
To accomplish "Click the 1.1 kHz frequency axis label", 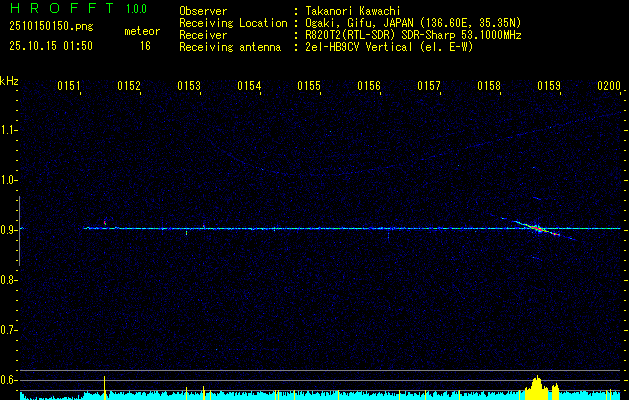I will coord(9,130).
